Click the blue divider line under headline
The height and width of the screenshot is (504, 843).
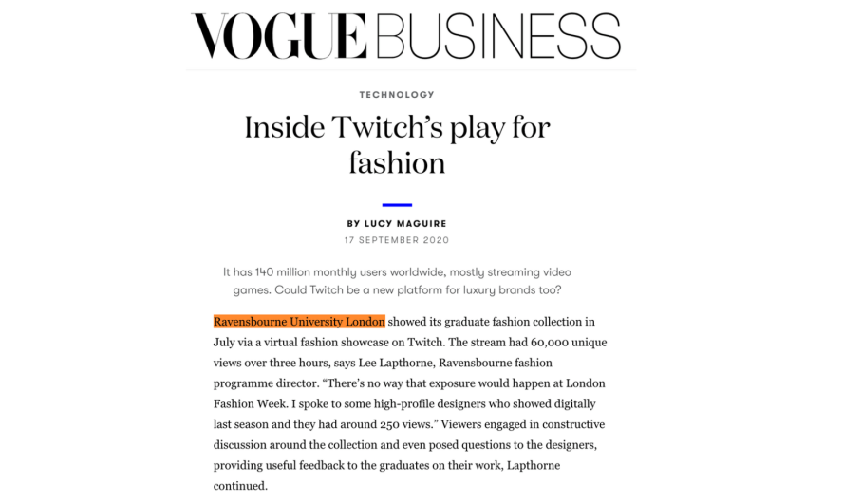tap(397, 204)
